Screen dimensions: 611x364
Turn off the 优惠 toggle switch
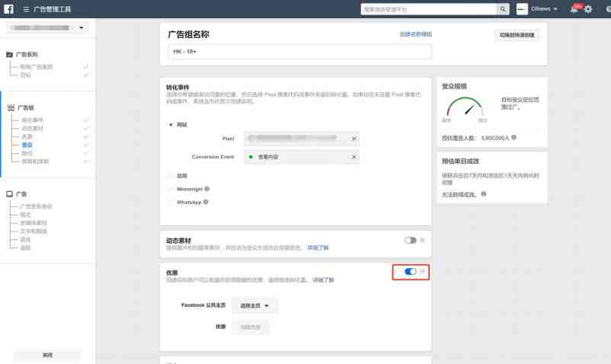click(x=410, y=271)
